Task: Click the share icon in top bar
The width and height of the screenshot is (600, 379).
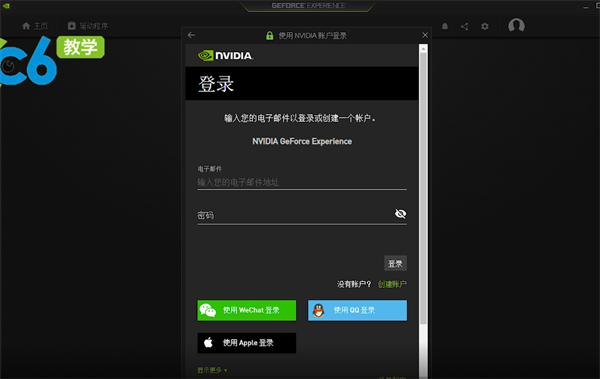Action: 465,26
